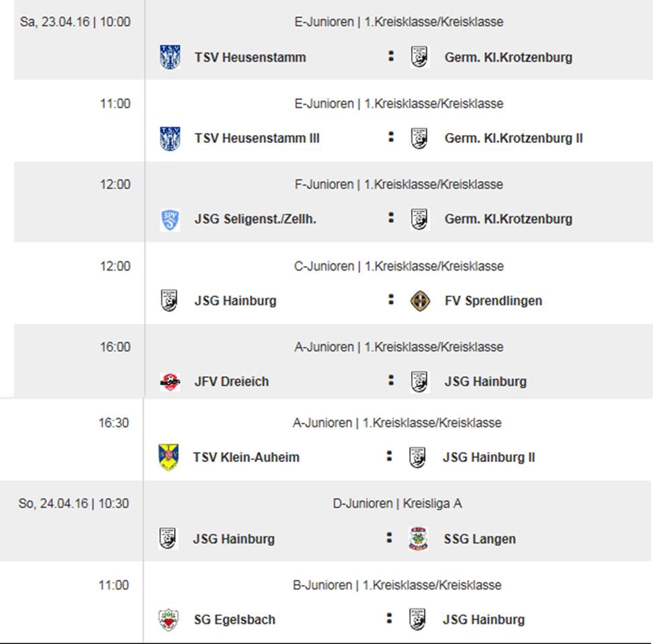Screen dimensions: 653x644
Task: Open the TSV Heusenstamm III team link
Action: pos(257,138)
